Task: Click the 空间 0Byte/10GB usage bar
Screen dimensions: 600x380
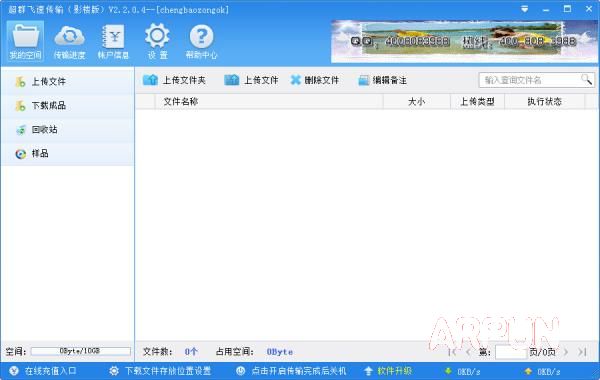Action: (81, 351)
